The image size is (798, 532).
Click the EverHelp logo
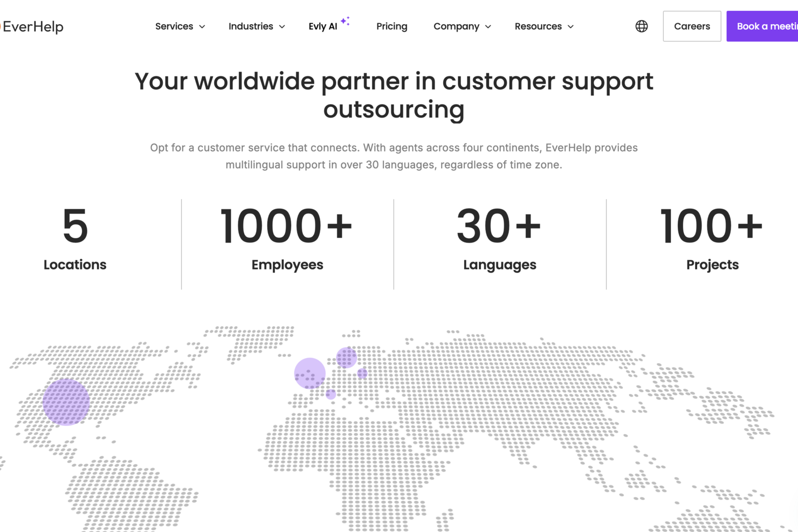tap(31, 26)
